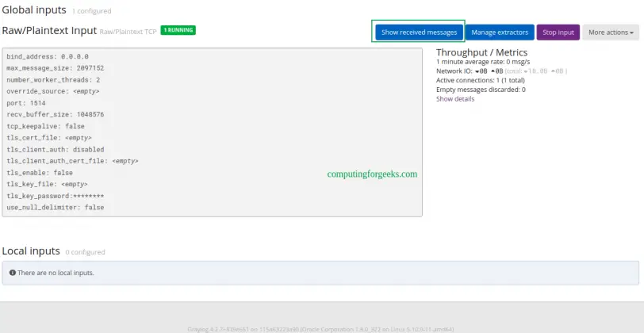Click the Raw/Plaintext Input title
Image resolution: width=644 pixels, height=333 pixels.
(48, 30)
